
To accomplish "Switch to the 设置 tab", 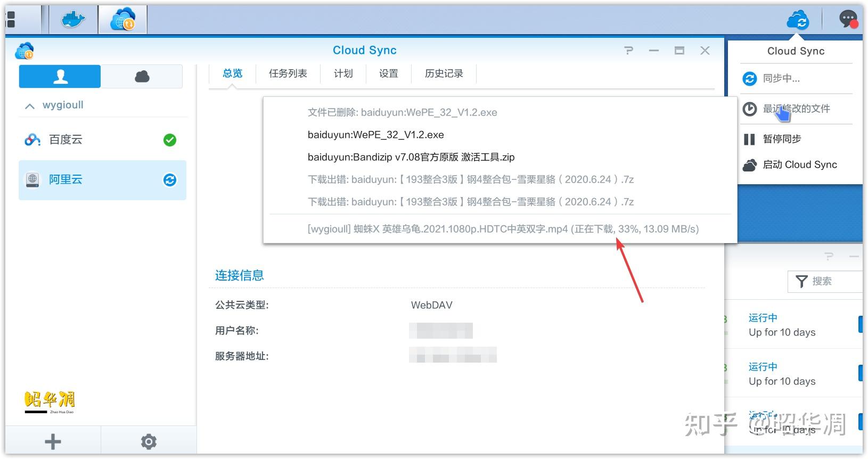I will tap(389, 73).
